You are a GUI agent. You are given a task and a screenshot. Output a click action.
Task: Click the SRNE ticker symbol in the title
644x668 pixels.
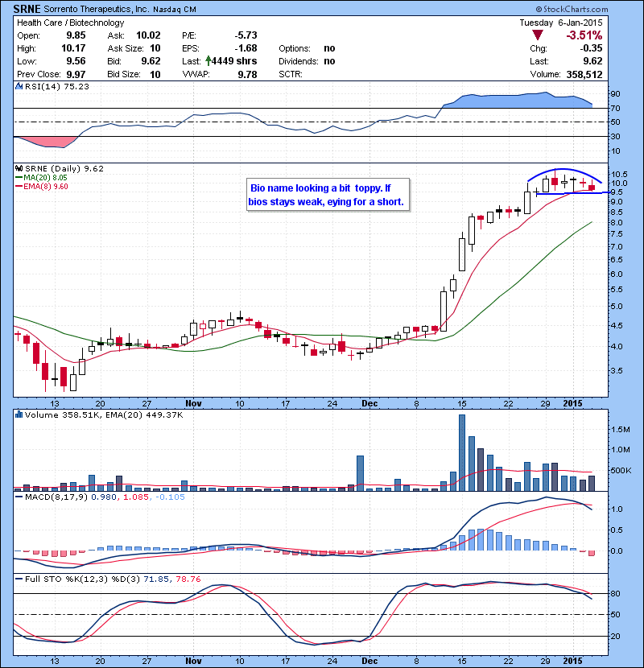(27, 9)
